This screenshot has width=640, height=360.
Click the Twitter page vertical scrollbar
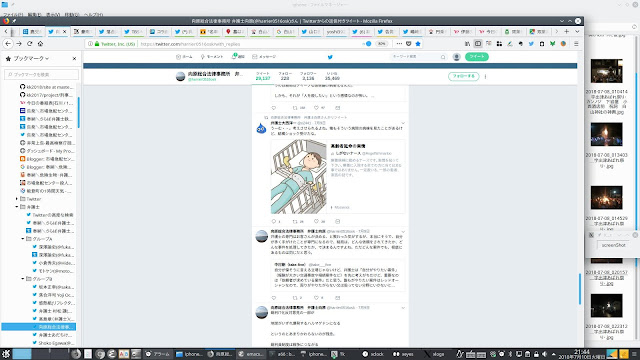click(580, 289)
